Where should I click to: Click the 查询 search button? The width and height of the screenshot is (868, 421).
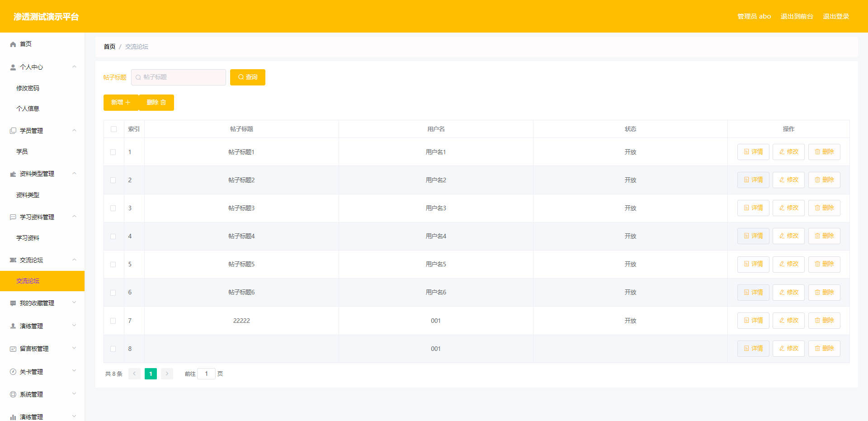[247, 77]
